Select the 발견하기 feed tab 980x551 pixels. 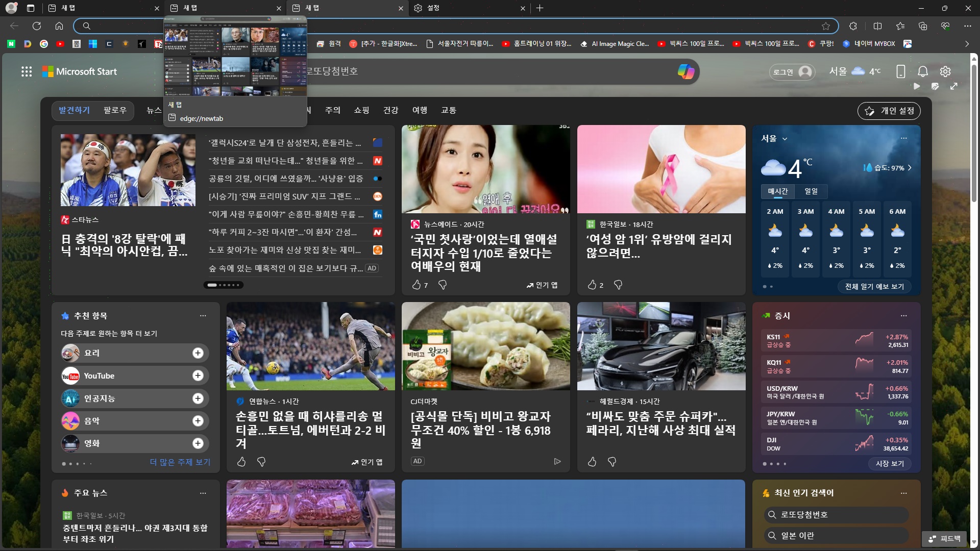75,110
